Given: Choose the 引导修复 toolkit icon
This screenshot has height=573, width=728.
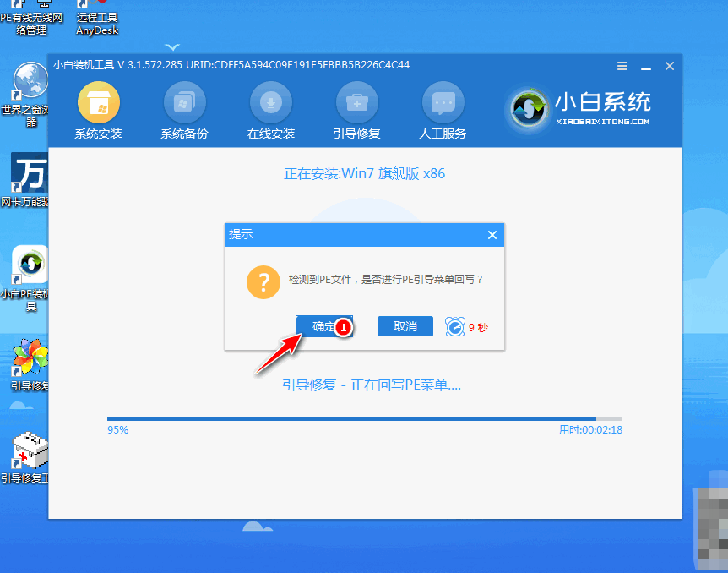Looking at the screenshot, I should [356, 103].
